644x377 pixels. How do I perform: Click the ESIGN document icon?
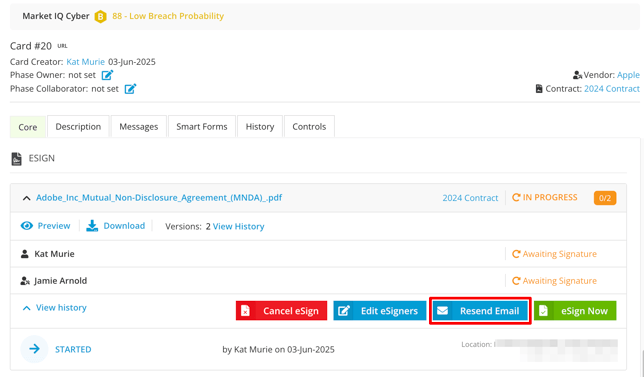16,159
